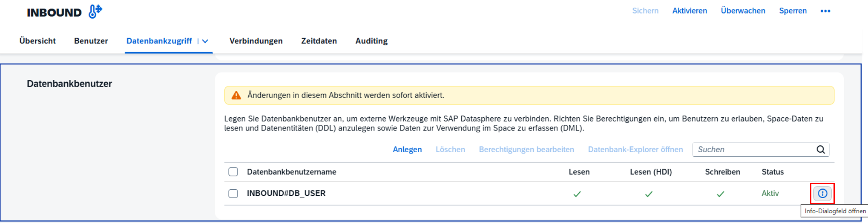Open the Benutzer tab
This screenshot has height=223, width=868.
click(91, 41)
